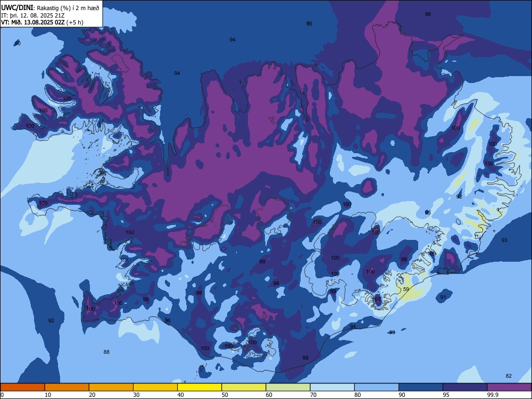Click the purple above-99.9 legend swatch
The width and height of the screenshot is (532, 399).
pyautogui.click(x=509, y=387)
